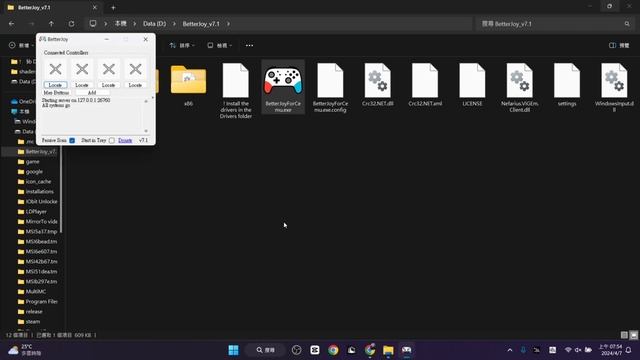Select the google folder in the sidebar

[x=34, y=171]
